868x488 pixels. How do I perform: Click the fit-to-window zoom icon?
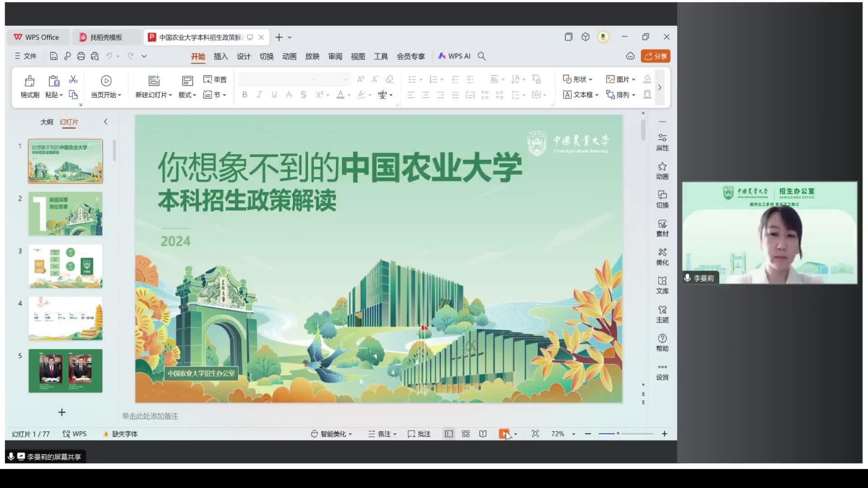pos(535,434)
